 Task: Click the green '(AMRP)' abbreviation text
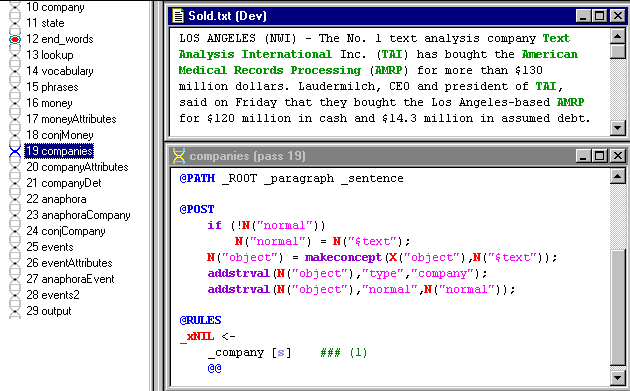pos(388,70)
